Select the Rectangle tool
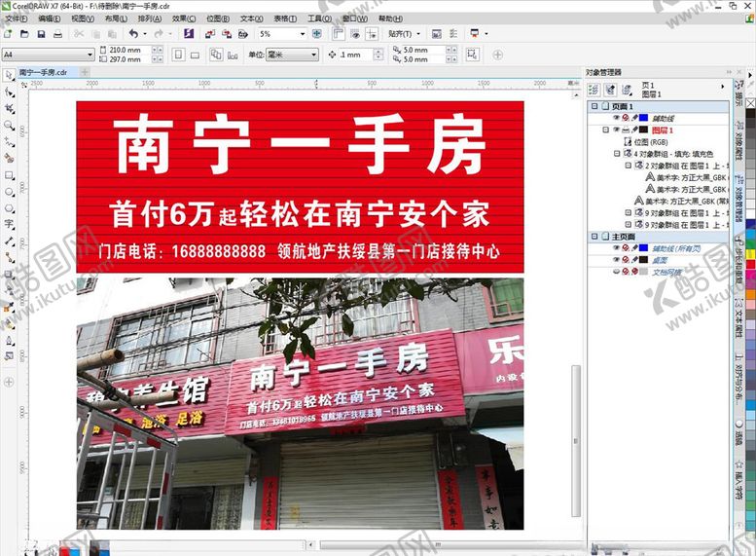 point(9,175)
